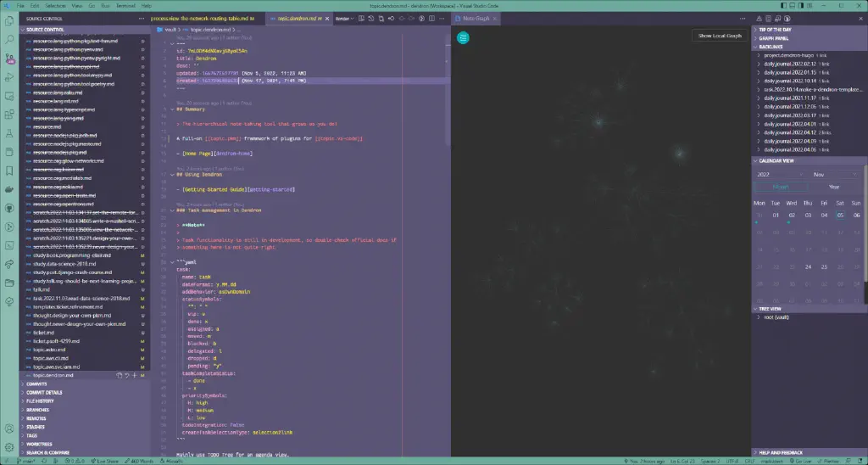Expand the Commits section
Screen dimensions: 868x465
[x=85, y=384]
